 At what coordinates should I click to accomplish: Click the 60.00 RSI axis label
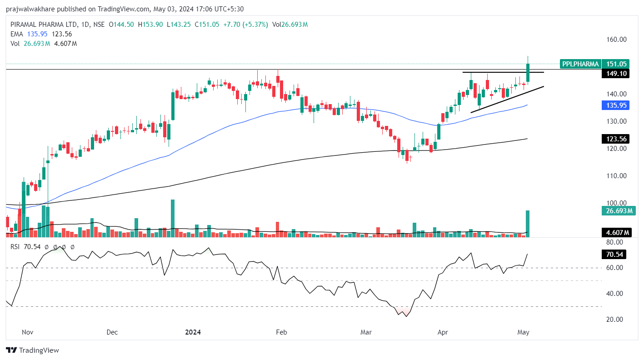coord(614,268)
